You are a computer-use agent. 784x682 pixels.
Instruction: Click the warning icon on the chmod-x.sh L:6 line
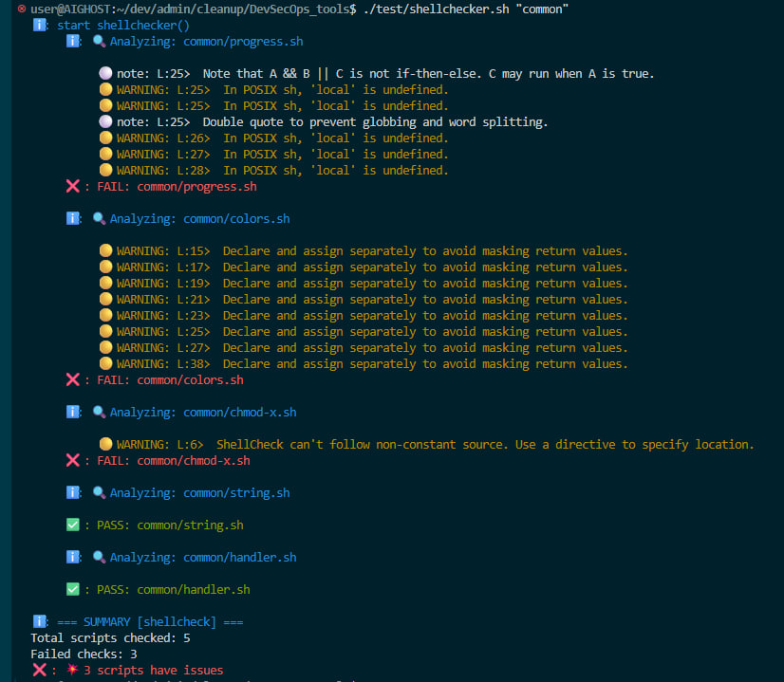(105, 444)
